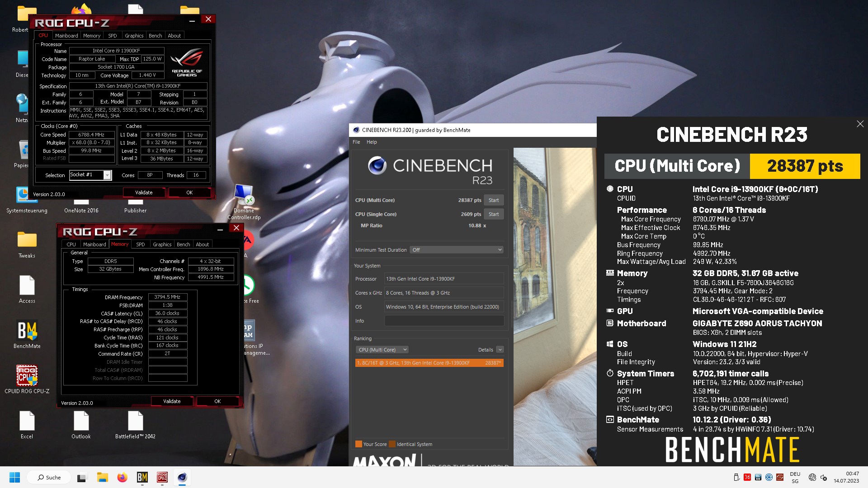Viewport: 868px width, 488px height.
Task: Open Domäne Controller.rdp shortcut
Action: click(244, 202)
